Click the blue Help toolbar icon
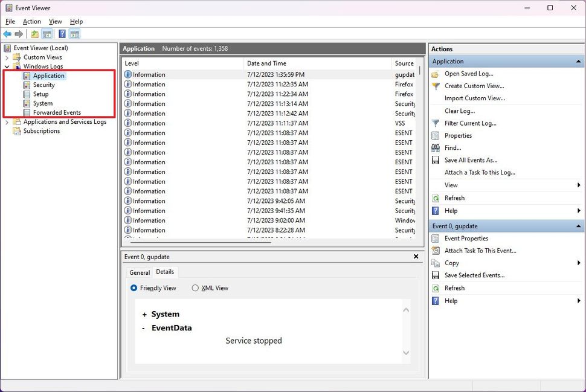 pyautogui.click(x=62, y=34)
